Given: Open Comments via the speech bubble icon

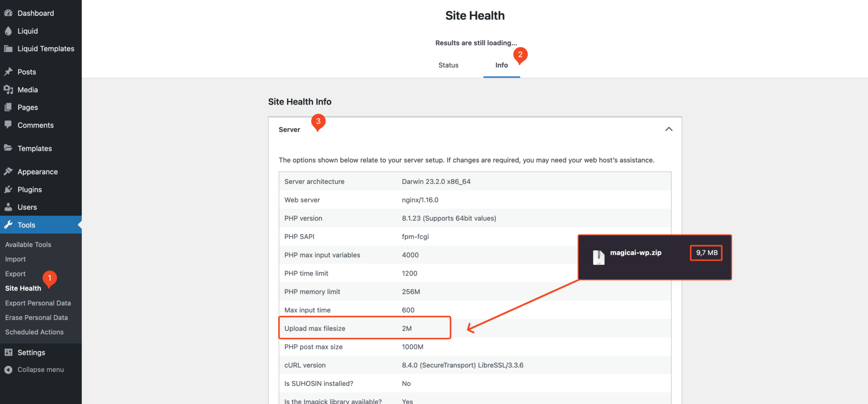Looking at the screenshot, I should coord(8,125).
